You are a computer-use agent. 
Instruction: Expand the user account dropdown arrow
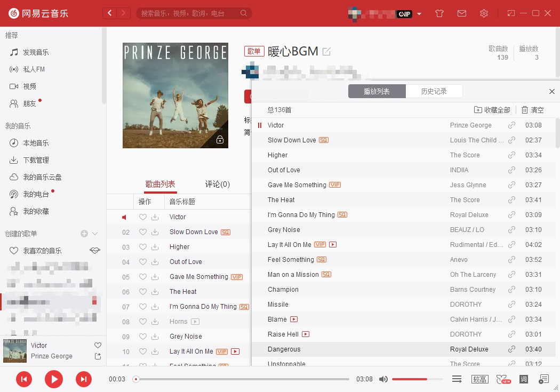[419, 14]
